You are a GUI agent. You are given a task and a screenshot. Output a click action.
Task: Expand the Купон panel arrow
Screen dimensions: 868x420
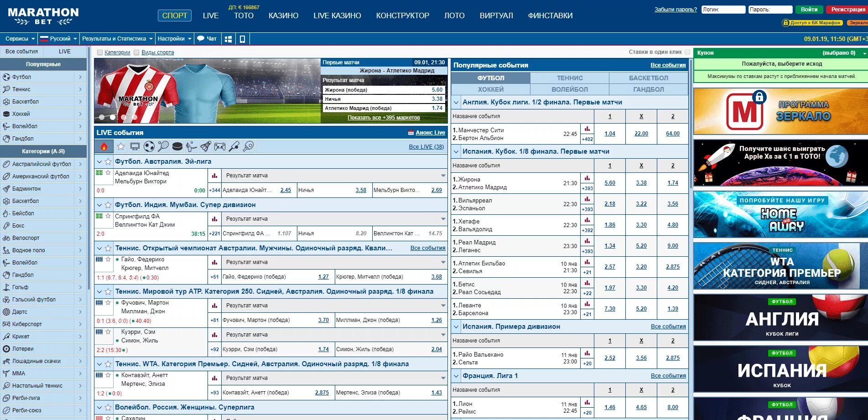864,53
